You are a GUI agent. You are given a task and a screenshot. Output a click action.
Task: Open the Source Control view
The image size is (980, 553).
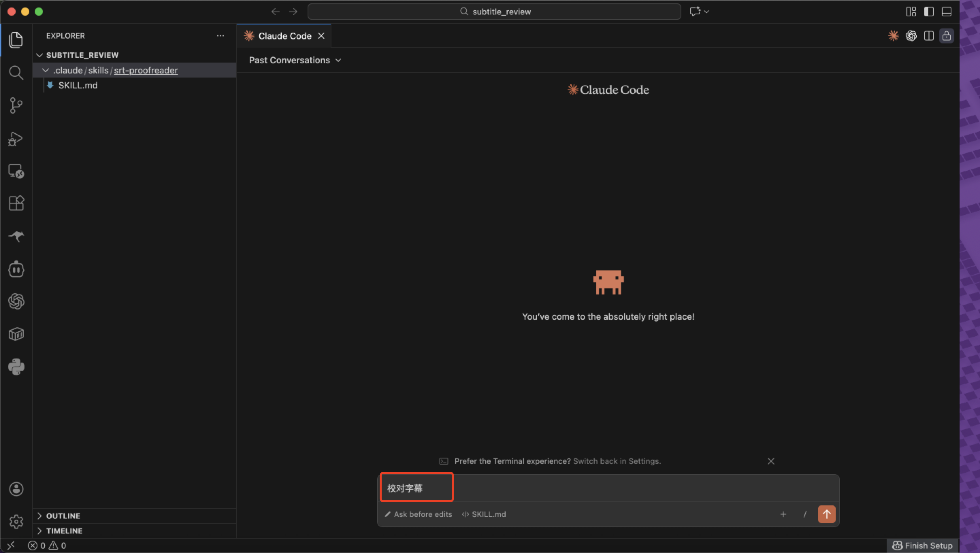pyautogui.click(x=16, y=105)
